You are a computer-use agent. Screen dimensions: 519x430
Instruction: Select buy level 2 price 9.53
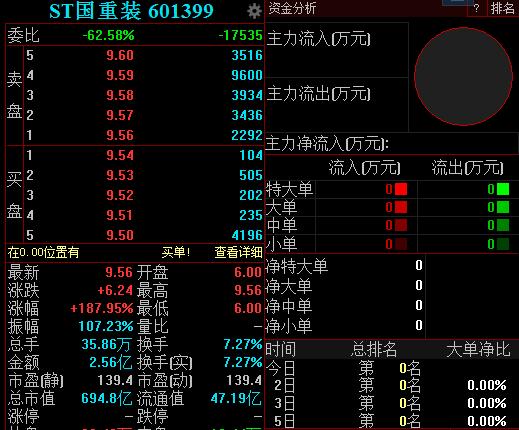click(x=120, y=175)
